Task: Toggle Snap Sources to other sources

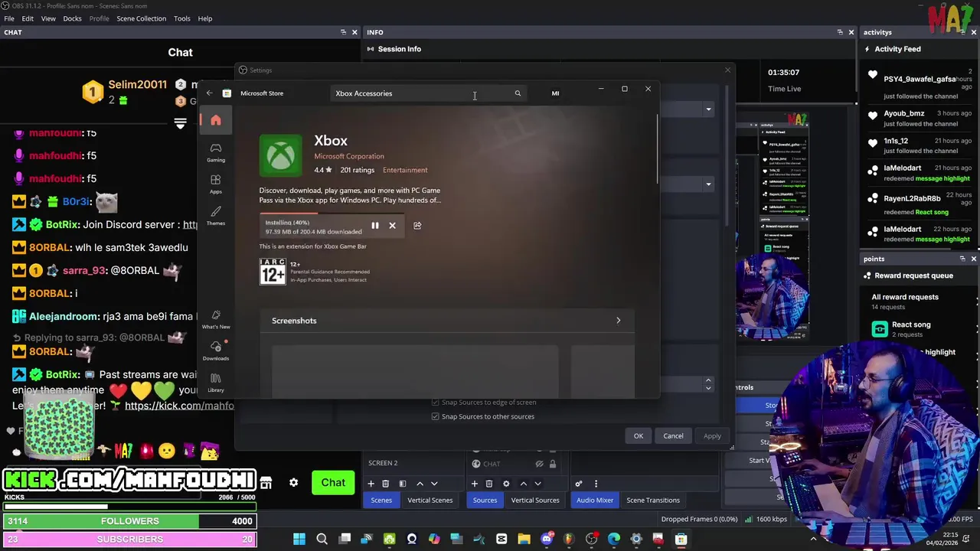Action: click(x=436, y=417)
